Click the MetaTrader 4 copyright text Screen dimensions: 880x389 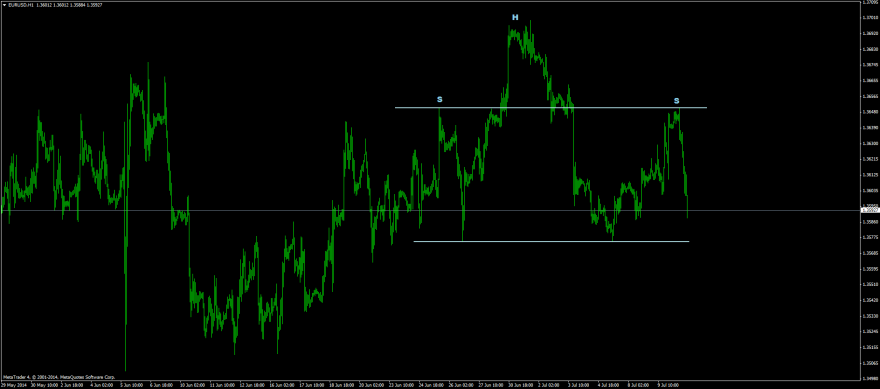point(59,377)
